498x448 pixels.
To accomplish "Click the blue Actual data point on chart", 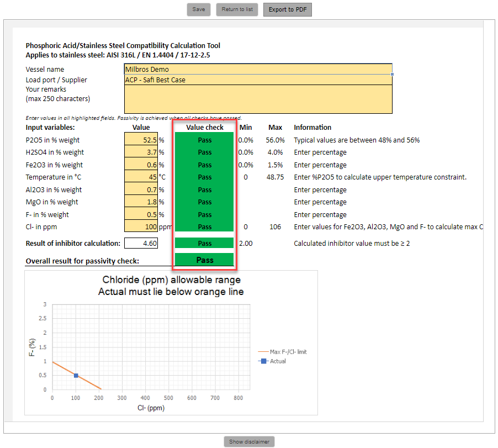I will [x=76, y=376].
